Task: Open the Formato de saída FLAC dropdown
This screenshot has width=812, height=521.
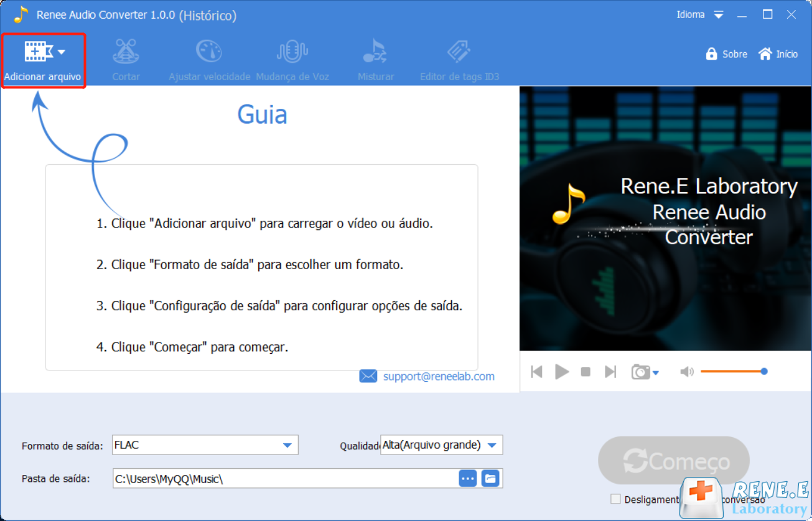Action: point(205,445)
